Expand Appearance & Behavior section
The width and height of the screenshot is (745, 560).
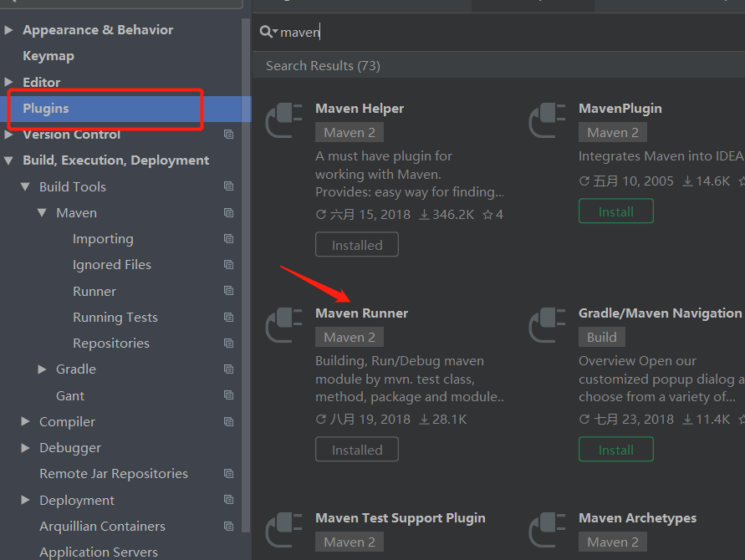click(x=8, y=30)
